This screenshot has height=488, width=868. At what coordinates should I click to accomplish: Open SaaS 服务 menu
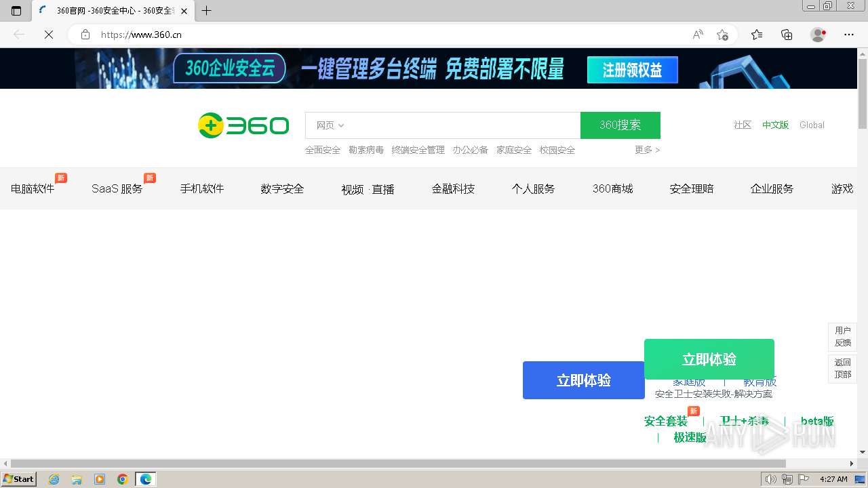point(117,189)
